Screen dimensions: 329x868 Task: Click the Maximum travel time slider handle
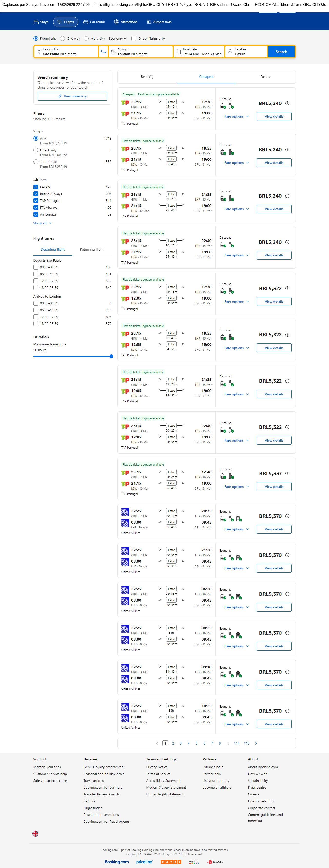(x=111, y=356)
